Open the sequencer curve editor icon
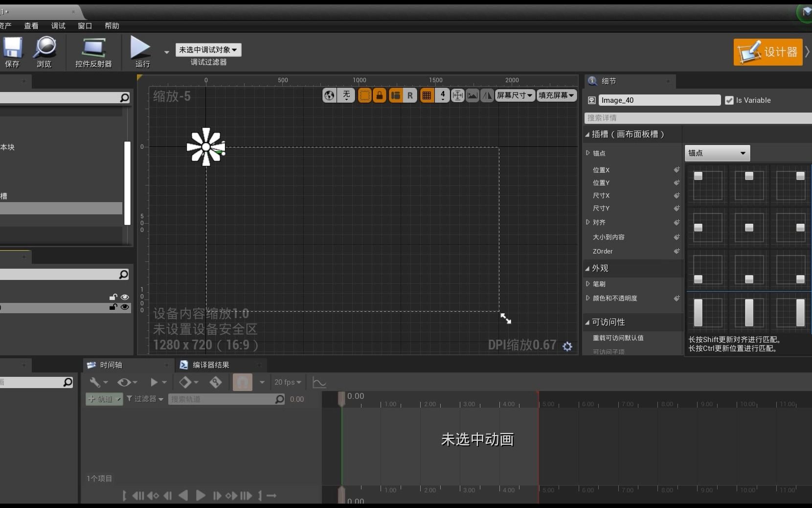 319,382
